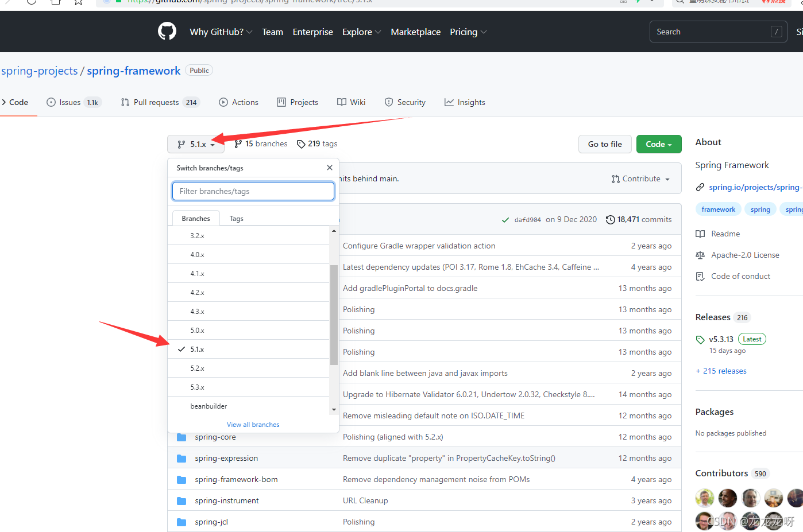Switch to the Wiki tab
803x532 pixels.
tap(351, 102)
